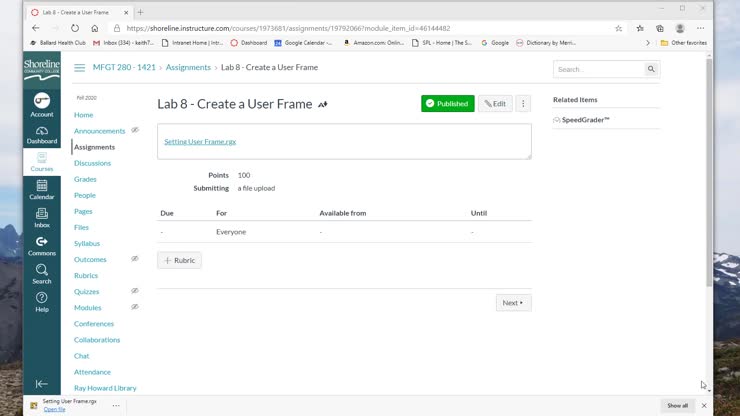
Task: Open People in course navigation
Action: pos(85,195)
